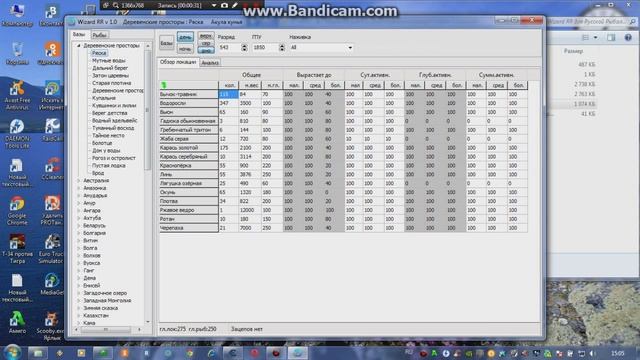This screenshot has width=640, height=360.
Task: Open the Анализ tab
Action: 210,63
